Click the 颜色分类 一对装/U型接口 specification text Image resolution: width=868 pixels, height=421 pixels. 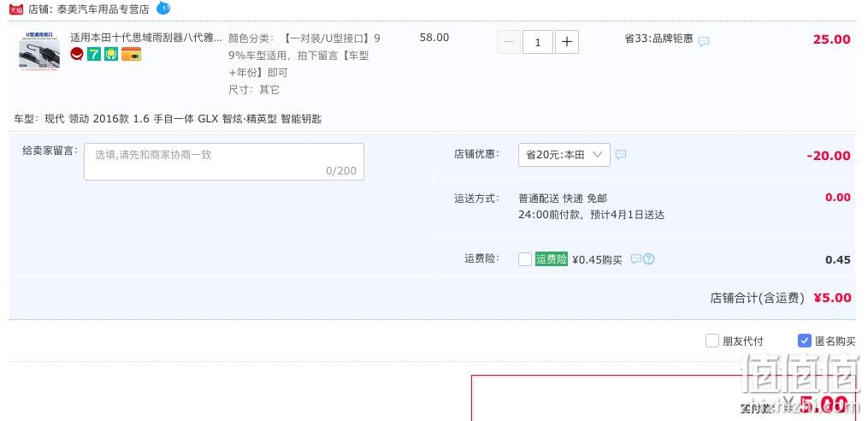pos(304,56)
